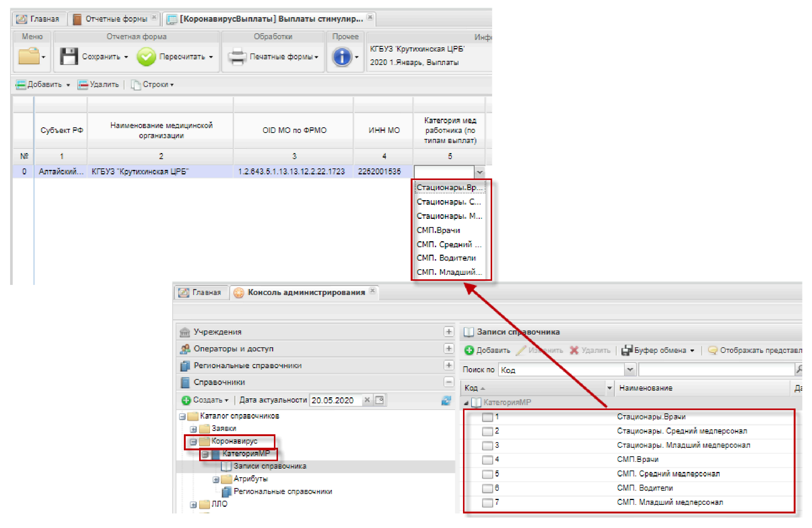Click the refresh icon in Справочники panel

(446, 401)
